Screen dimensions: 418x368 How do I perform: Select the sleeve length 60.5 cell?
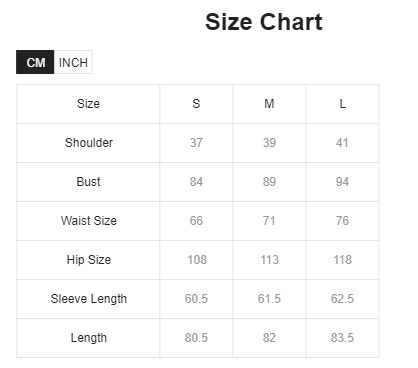click(x=196, y=299)
